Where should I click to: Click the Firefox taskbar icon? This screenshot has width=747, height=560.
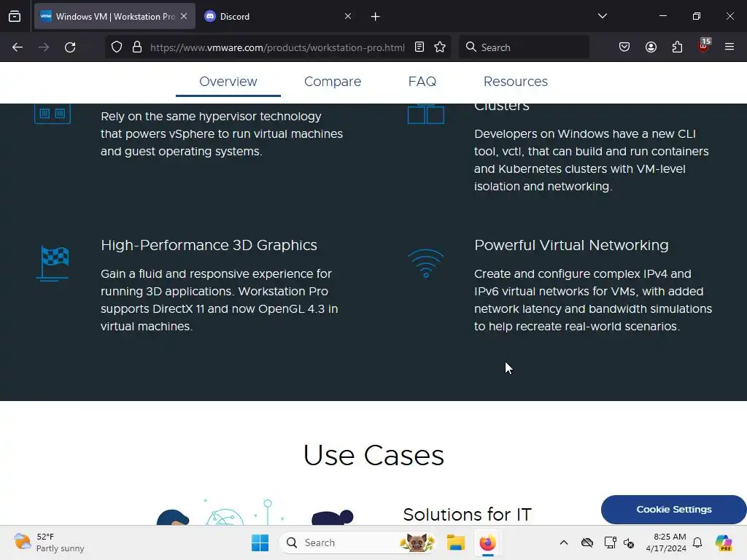pyautogui.click(x=487, y=542)
